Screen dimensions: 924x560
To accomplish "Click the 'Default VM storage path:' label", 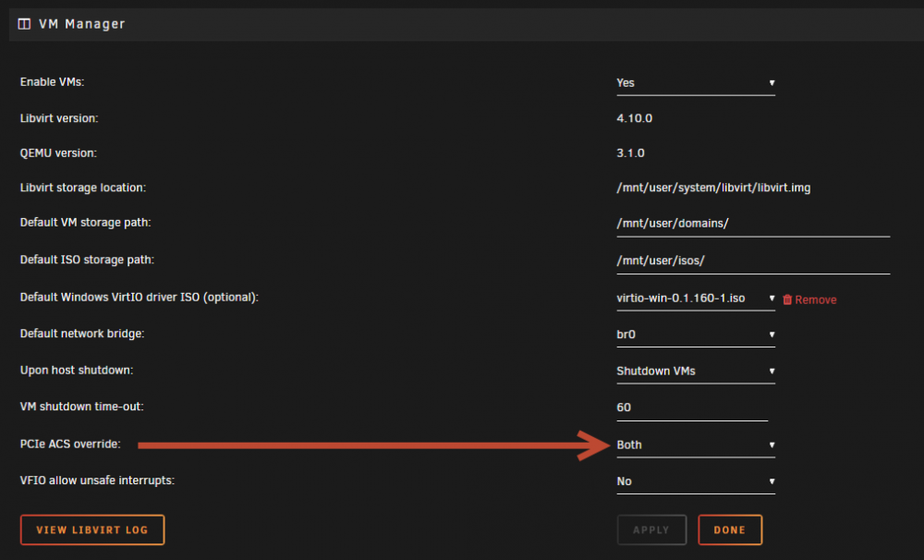I will [85, 222].
